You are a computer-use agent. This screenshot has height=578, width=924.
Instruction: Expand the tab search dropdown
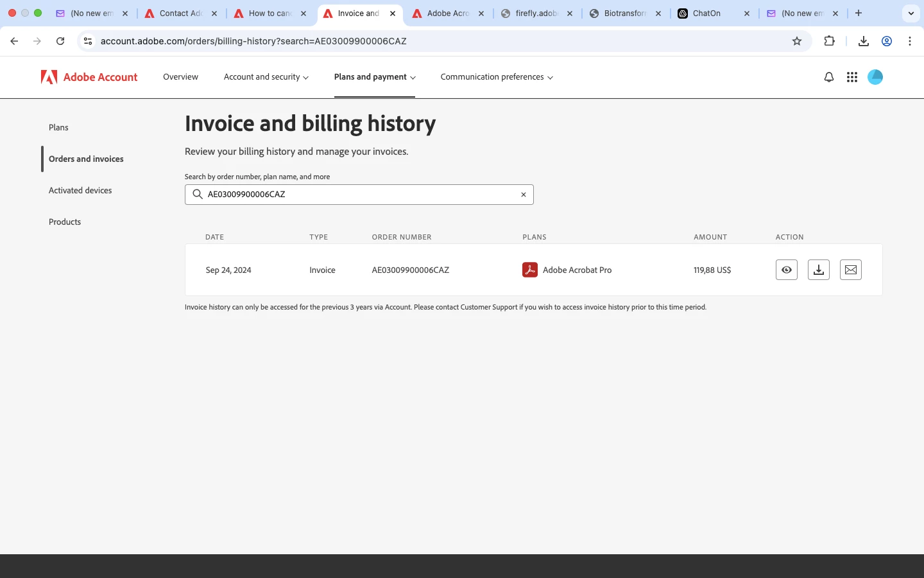911,13
